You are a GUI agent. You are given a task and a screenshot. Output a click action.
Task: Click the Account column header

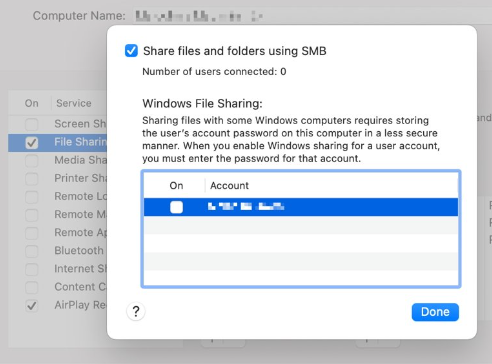[229, 185]
